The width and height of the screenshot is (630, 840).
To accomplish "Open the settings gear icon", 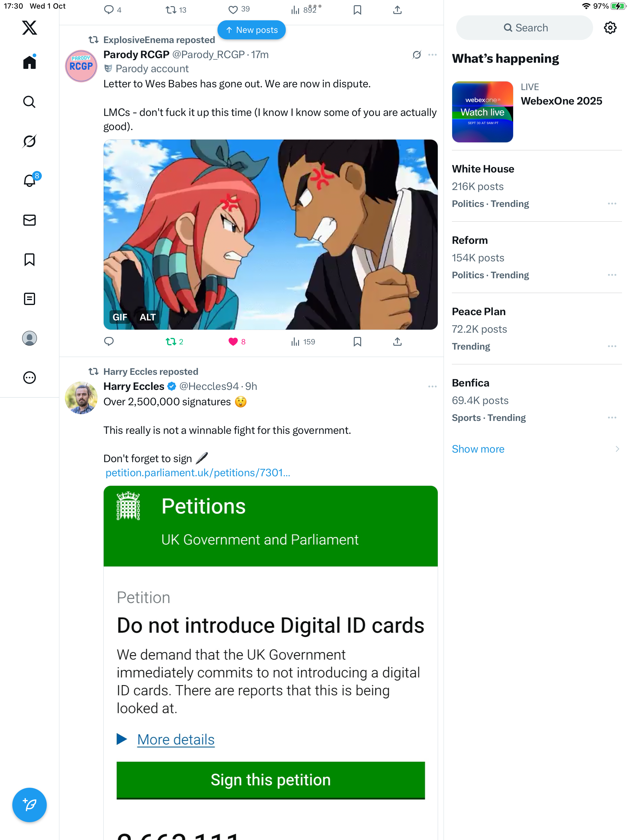I will coord(610,28).
